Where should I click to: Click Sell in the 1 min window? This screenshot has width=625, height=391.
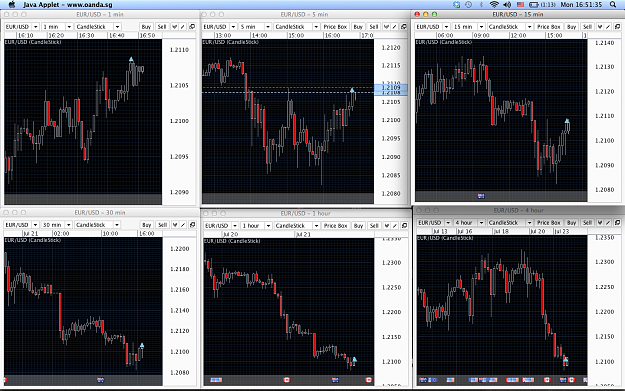(x=162, y=27)
